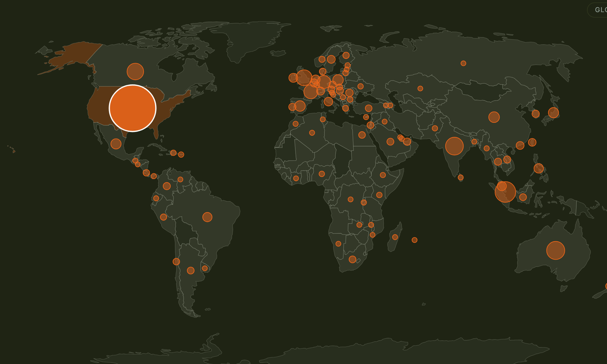Select the Spain bubble
This screenshot has width=607, height=364.
[300, 106]
